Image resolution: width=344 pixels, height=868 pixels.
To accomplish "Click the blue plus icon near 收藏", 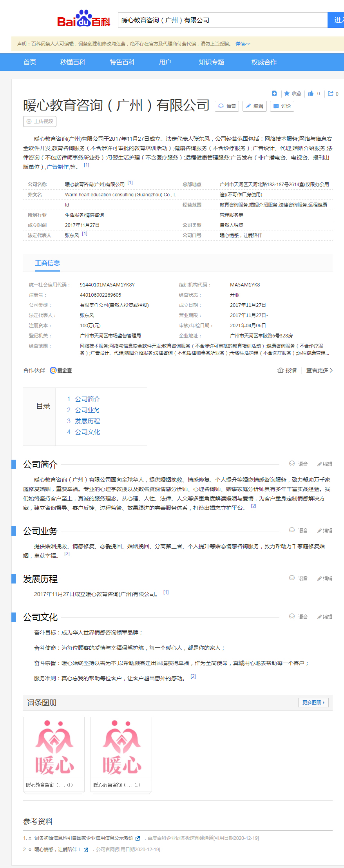I will point(274,93).
